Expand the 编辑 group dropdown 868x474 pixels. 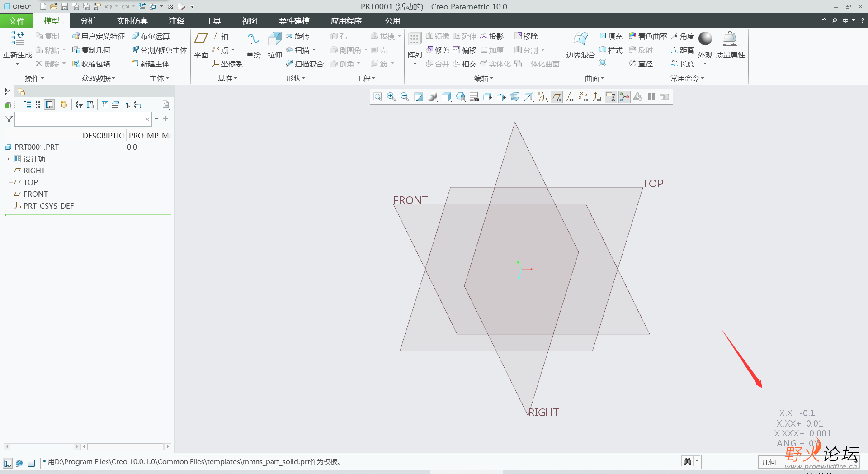click(484, 78)
